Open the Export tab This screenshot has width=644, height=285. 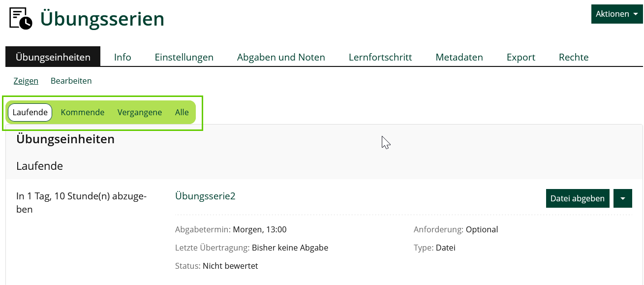coord(521,57)
